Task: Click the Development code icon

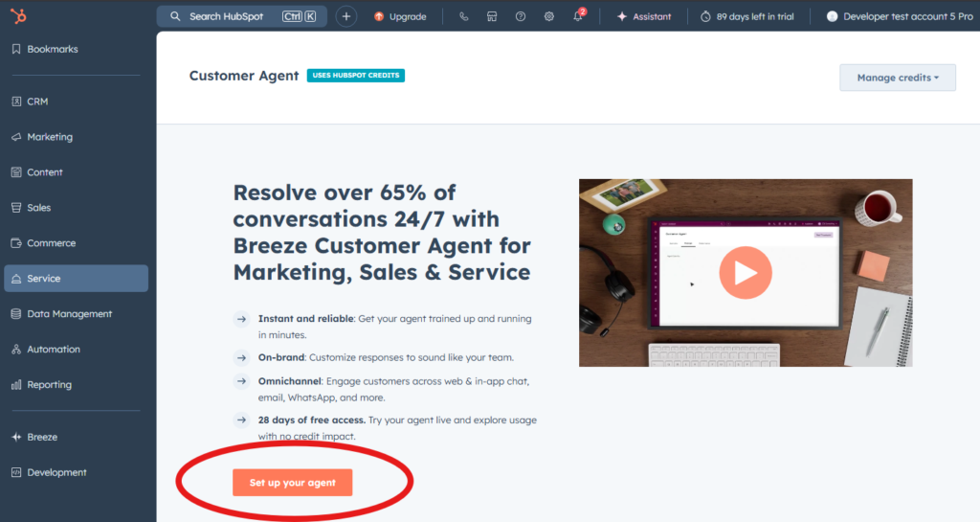Action: (x=16, y=472)
